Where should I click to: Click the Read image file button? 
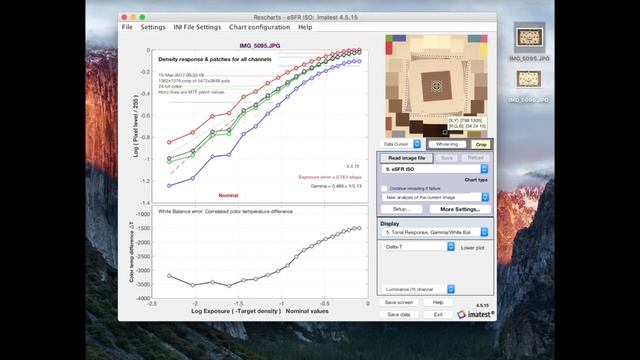pos(407,158)
